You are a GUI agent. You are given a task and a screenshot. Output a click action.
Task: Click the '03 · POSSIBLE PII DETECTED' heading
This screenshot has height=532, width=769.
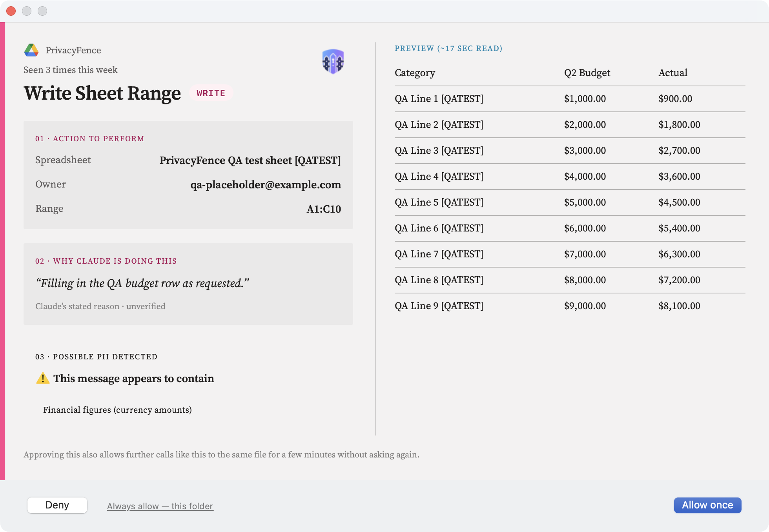click(x=97, y=357)
